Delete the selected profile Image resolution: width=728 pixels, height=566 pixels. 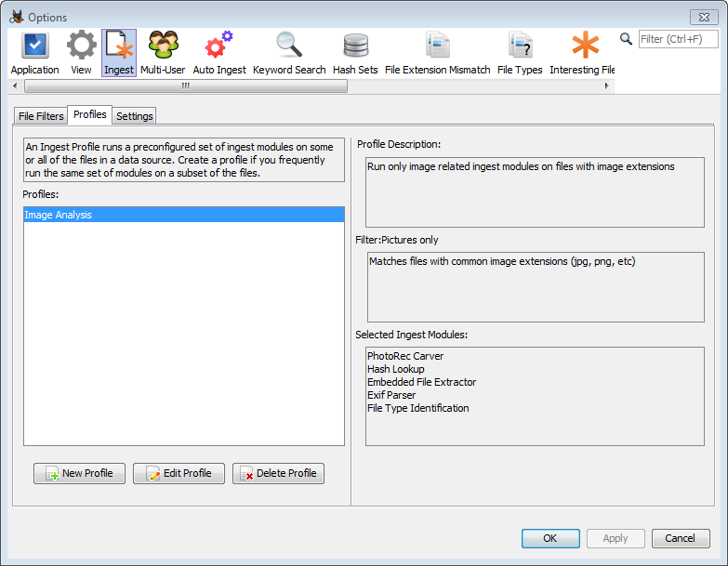(x=278, y=473)
